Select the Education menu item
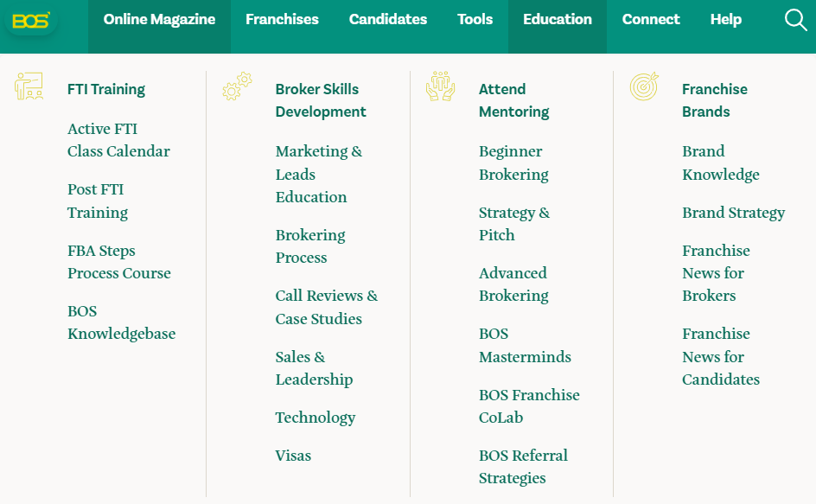This screenshot has height=504, width=816. (558, 20)
